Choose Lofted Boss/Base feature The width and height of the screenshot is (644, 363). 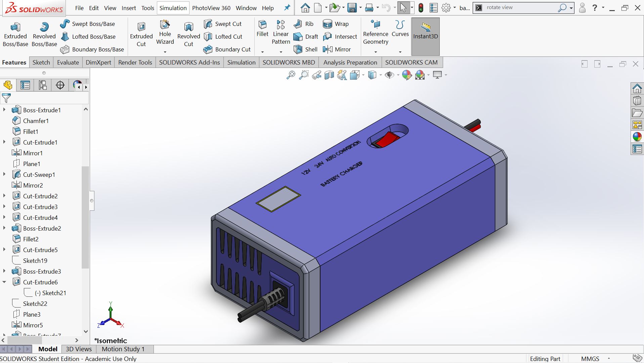pos(88,37)
